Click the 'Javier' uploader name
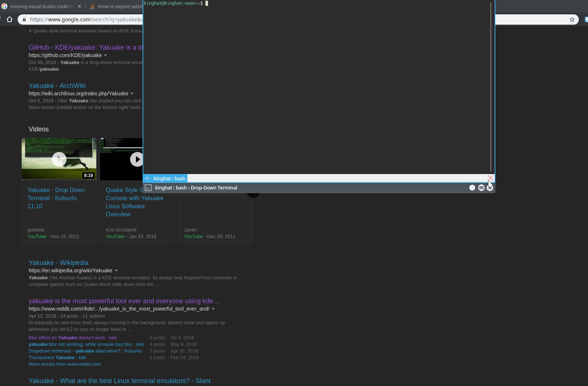Viewport: 588px width, 386px height. click(x=190, y=230)
